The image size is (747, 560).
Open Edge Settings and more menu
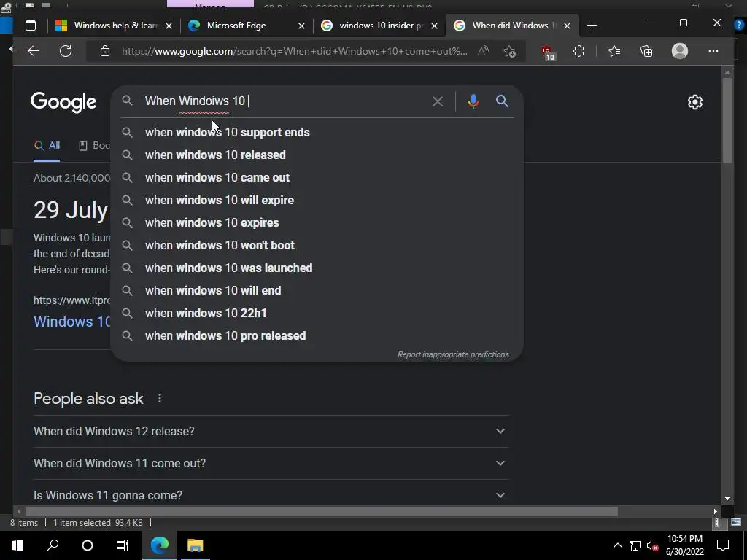click(x=713, y=51)
